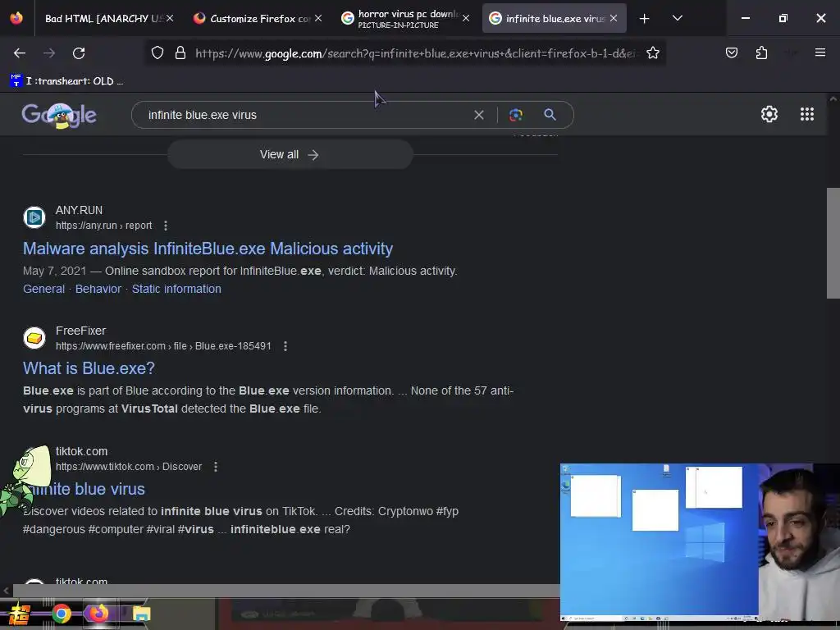Open the Google apps grid
Viewport: 840px width, 630px height.
(807, 114)
